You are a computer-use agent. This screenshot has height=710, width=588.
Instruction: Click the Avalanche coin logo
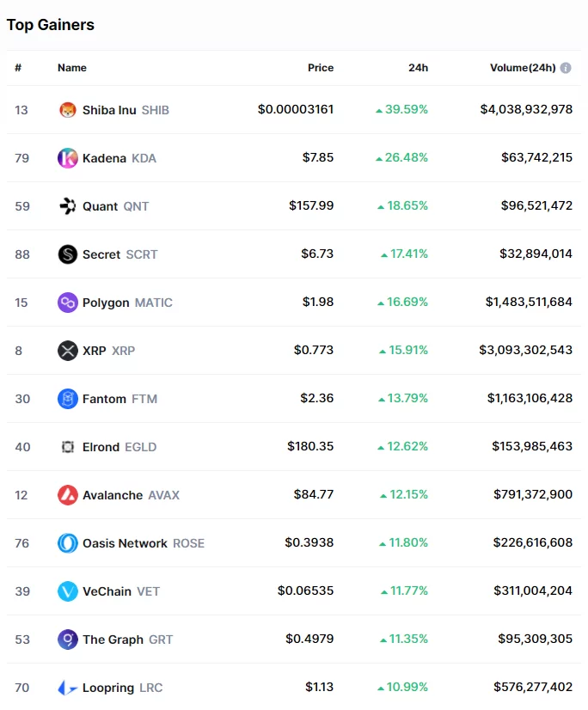tap(67, 495)
